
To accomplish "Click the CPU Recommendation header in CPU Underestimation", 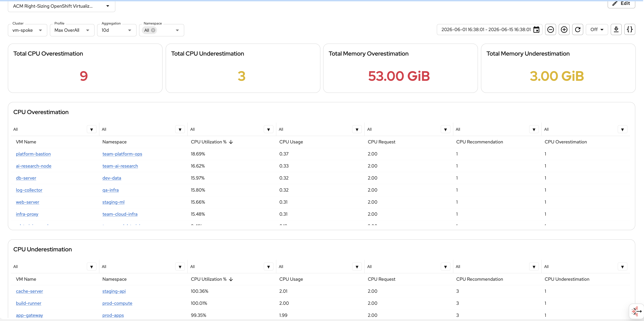I will click(x=479, y=279).
